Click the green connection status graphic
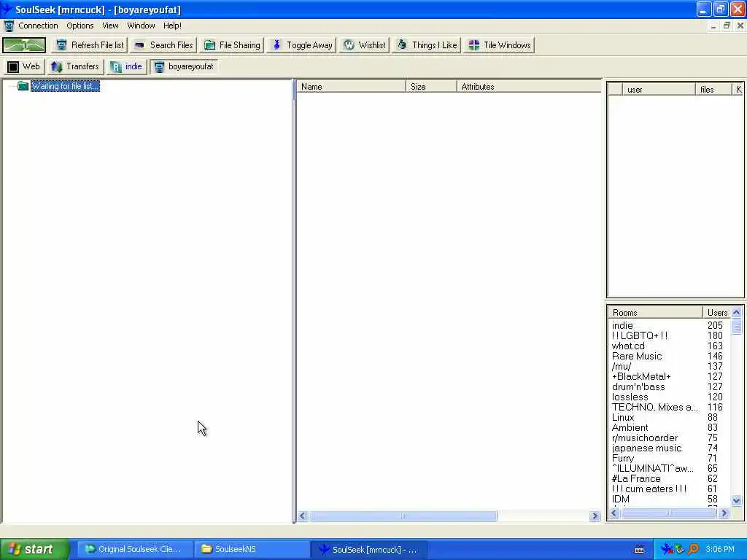 coord(24,45)
